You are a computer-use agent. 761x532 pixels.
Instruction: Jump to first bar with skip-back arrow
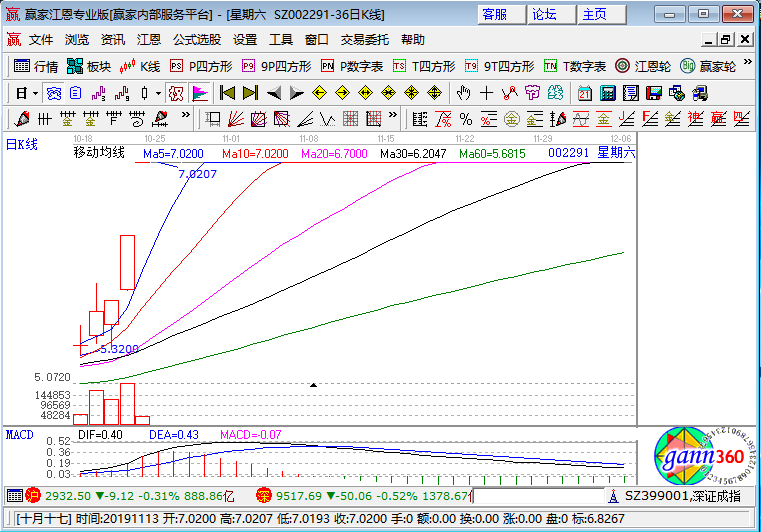227,93
